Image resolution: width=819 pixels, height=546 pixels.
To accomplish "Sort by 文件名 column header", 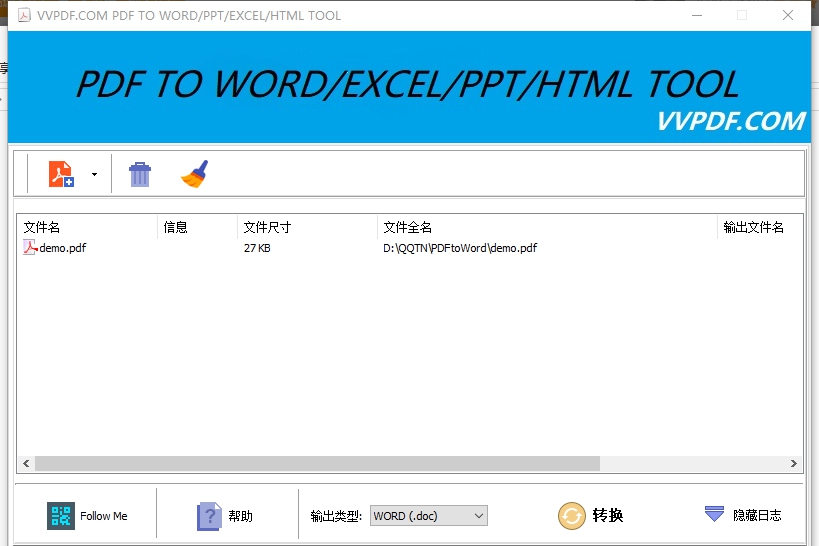I will point(88,227).
